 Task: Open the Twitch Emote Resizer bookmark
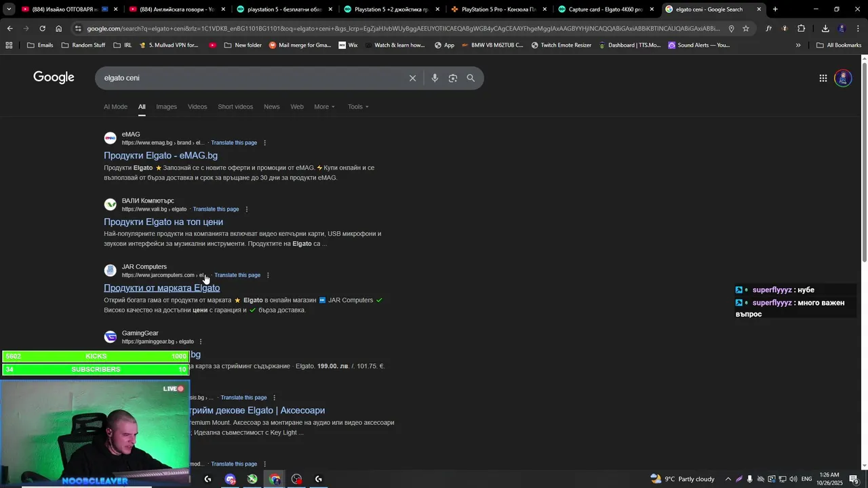561,45
